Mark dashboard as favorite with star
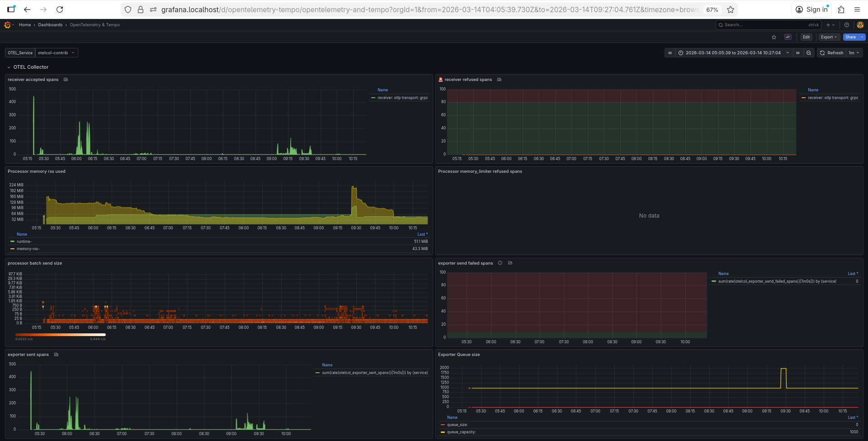Viewport: 868px width, 441px height. click(x=774, y=37)
